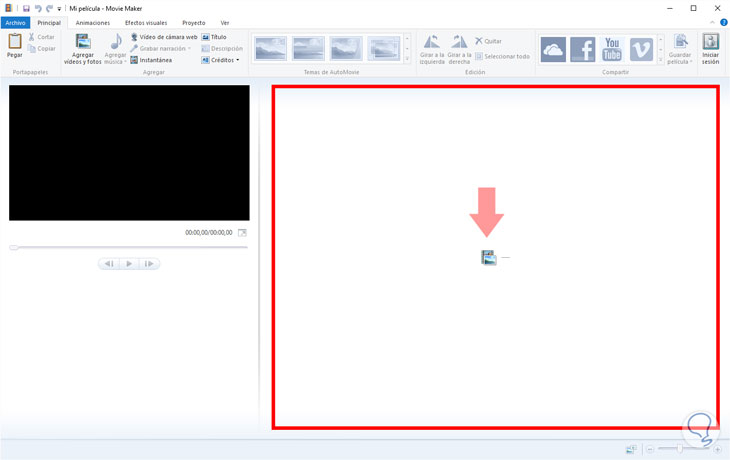Image resolution: width=730 pixels, height=460 pixels.
Task: Click the next frame button
Action: [x=149, y=264]
